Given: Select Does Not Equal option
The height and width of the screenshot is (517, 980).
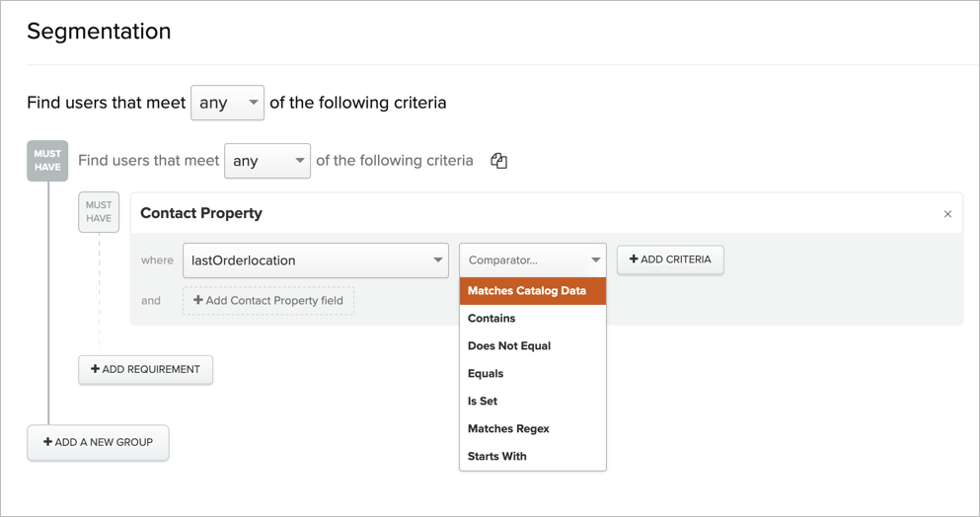Looking at the screenshot, I should 509,346.
